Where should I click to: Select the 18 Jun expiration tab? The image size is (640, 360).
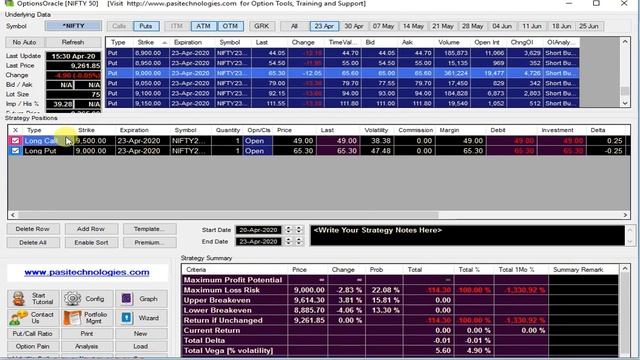[x=562, y=26]
